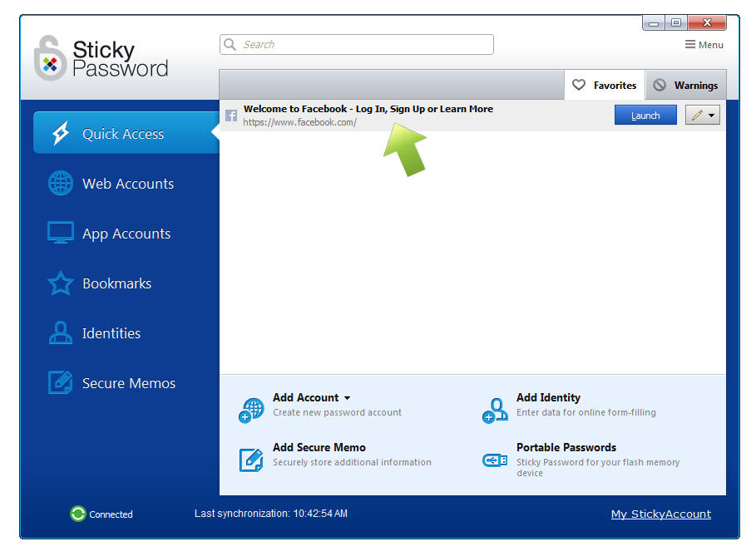Click the Add Secure Memo label
Screen dimensions: 756x556
coord(319,448)
